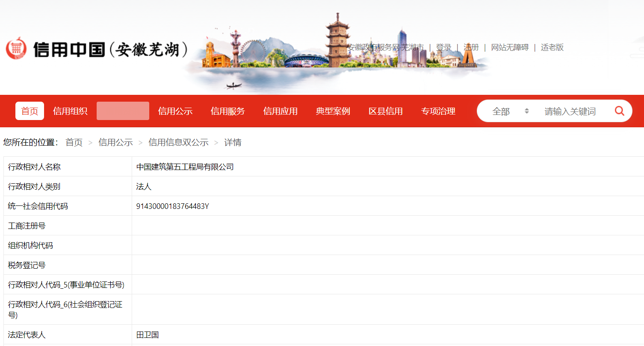Open the 区县信用 navigation item
This screenshot has height=346, width=644.
pos(386,111)
